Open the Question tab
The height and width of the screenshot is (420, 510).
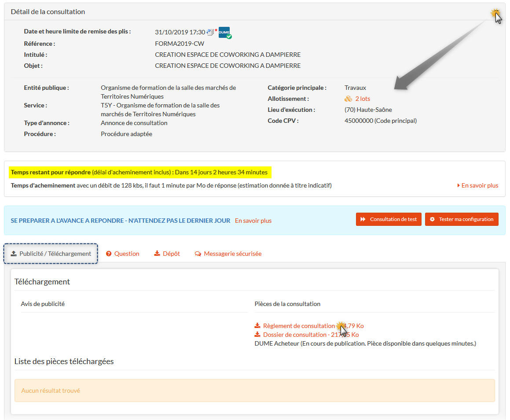click(123, 254)
